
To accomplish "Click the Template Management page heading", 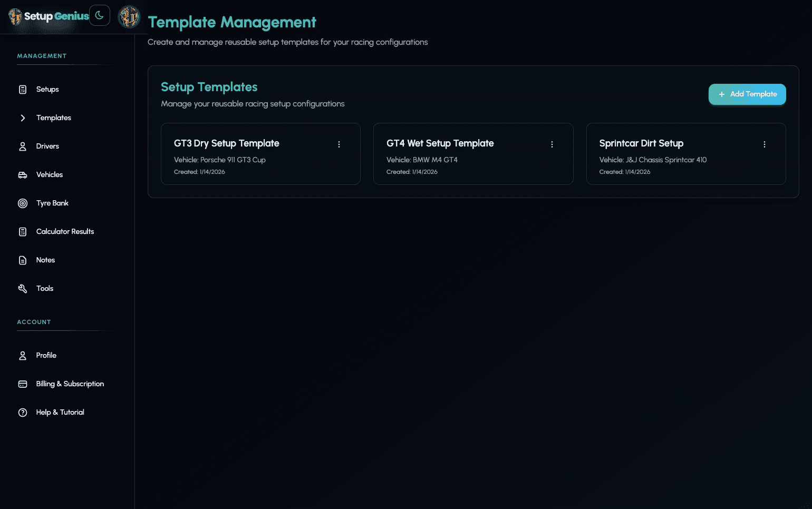I will coord(232,22).
